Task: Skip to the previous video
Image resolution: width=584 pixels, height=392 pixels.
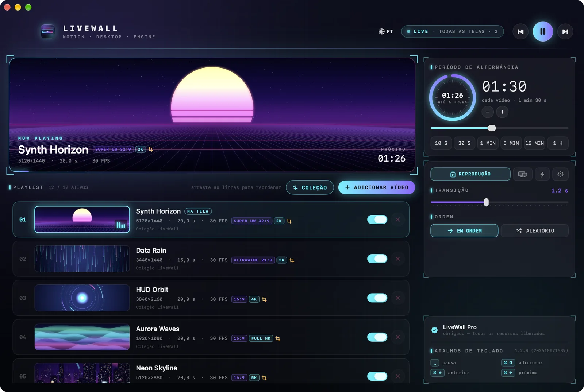Action: [520, 32]
